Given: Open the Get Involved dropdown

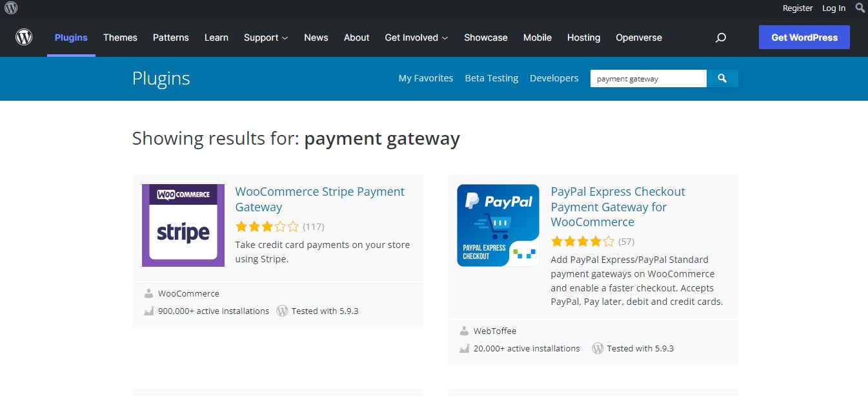Looking at the screenshot, I should [x=416, y=37].
